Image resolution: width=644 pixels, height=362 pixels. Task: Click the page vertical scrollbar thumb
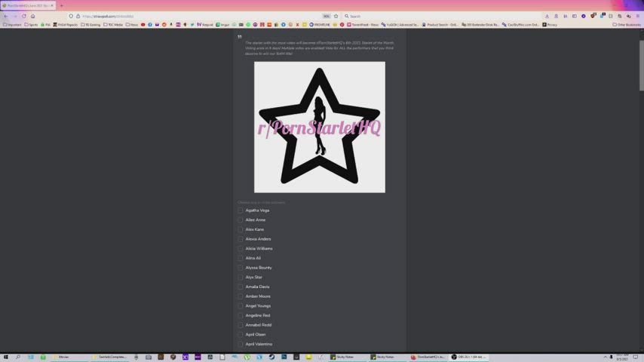[x=642, y=66]
